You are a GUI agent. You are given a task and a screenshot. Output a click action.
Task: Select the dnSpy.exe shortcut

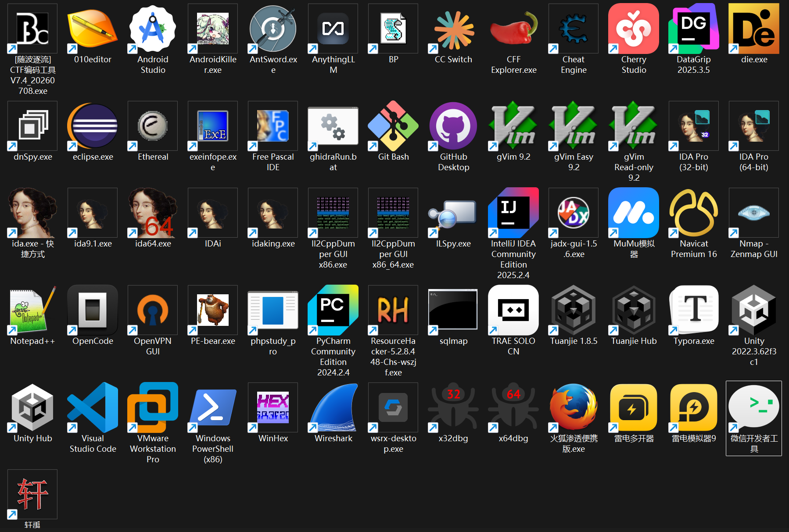click(x=32, y=126)
